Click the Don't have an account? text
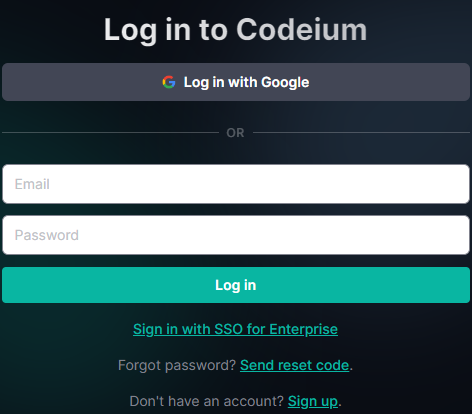The width and height of the screenshot is (472, 414). point(206,401)
